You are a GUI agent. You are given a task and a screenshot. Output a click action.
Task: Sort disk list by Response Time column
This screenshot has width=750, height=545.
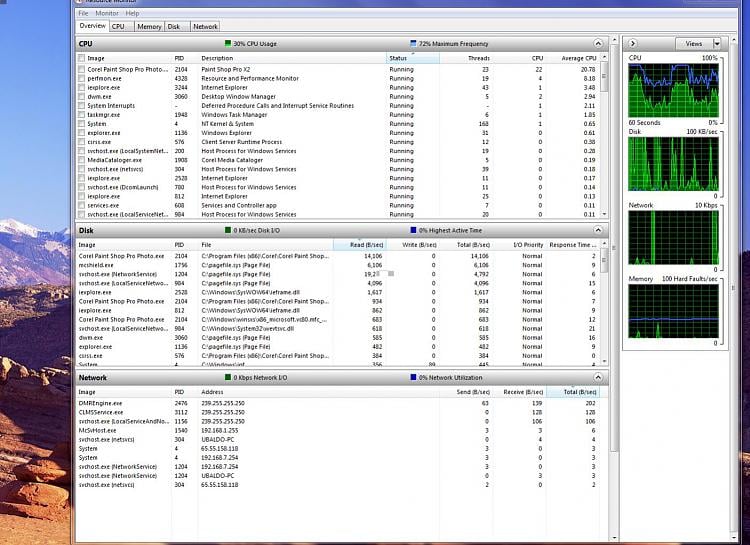point(573,245)
